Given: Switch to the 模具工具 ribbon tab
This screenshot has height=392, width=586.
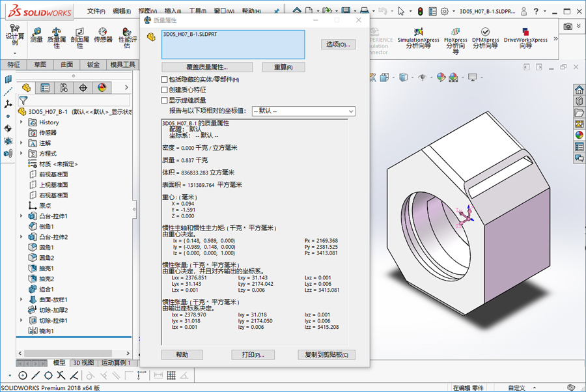Looking at the screenshot, I should pos(122,64).
